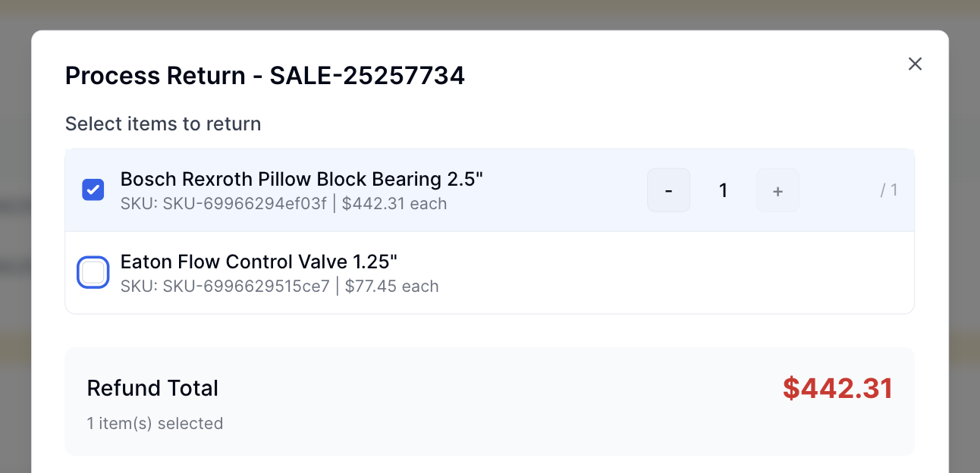Viewport: 980px width, 473px height.
Task: Click the Bosch Rexroth Pillow Block Bearing name
Action: (301, 179)
